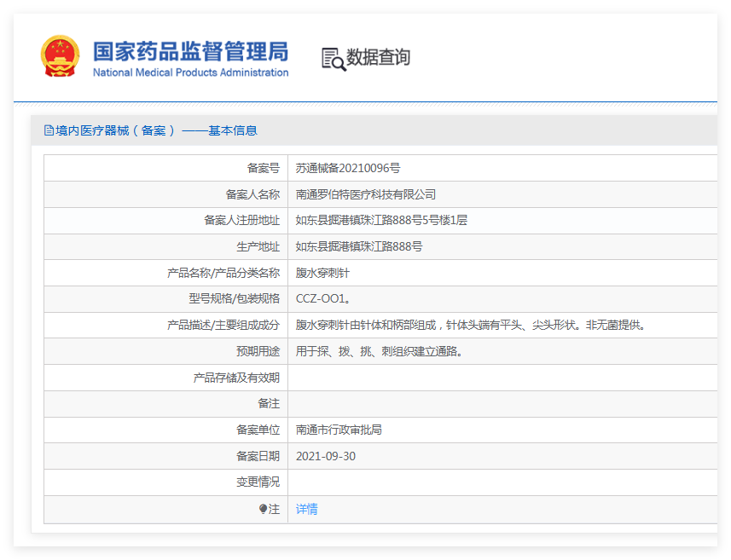Screen dimensions: 731x560
Task: Click the bullet icon before 注
Action: click(x=263, y=509)
